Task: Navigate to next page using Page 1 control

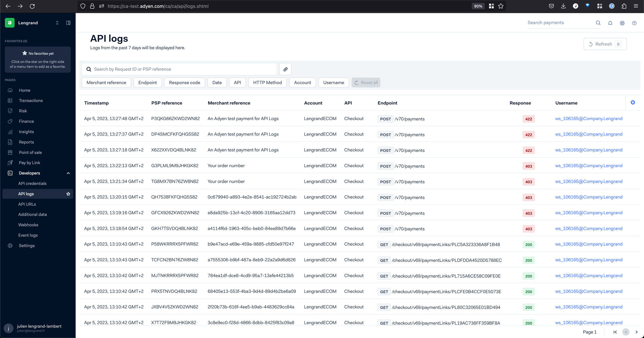Action: pos(636,332)
